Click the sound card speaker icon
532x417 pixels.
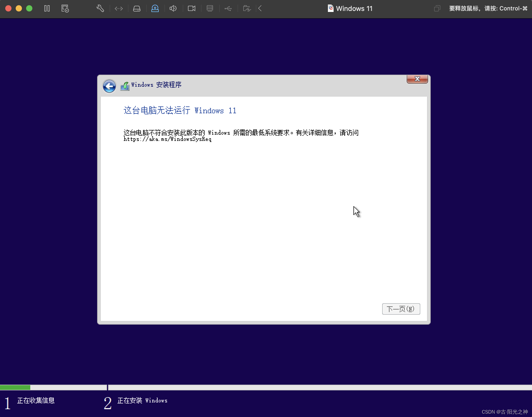(173, 9)
